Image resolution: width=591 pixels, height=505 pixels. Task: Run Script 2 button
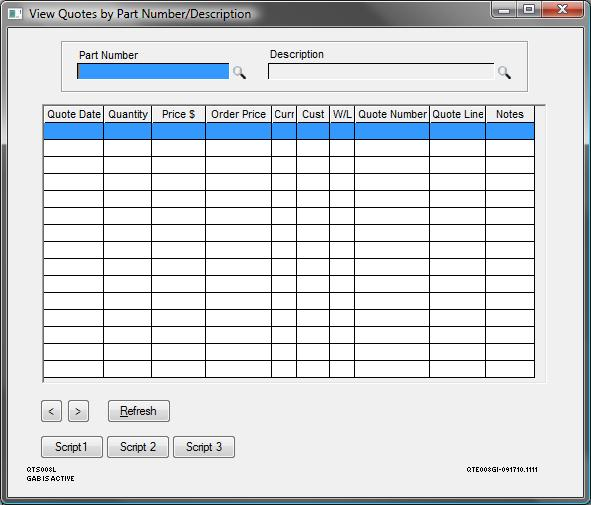coord(138,447)
